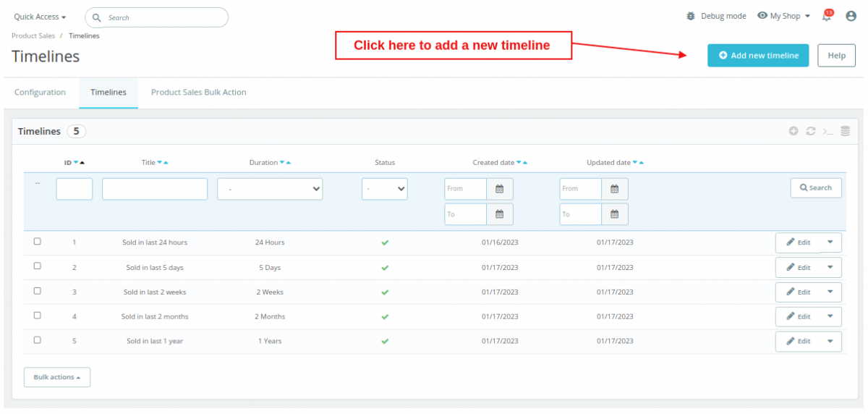Click the Debug mode bug icon
Image resolution: width=868 pixels, height=414 pixels.
(691, 16)
